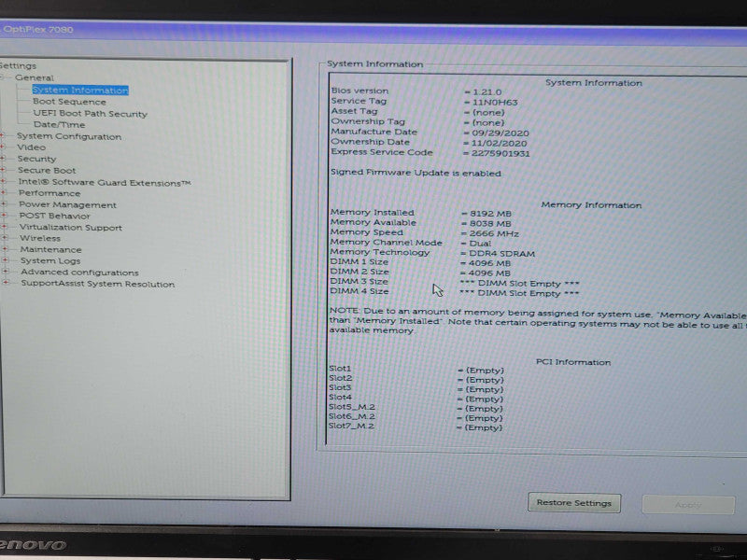747x560 pixels.
Task: Click the Memory Available value 8038 MB
Action: pyautogui.click(x=490, y=223)
